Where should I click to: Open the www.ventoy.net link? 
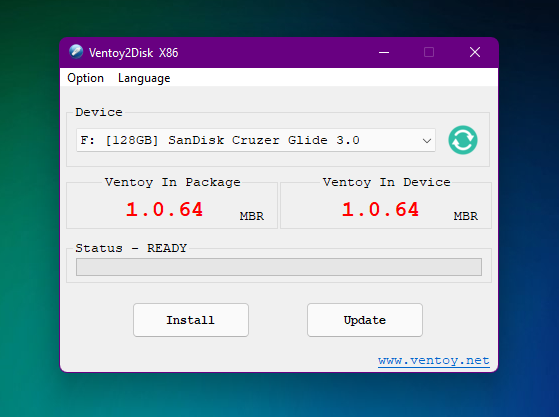click(x=434, y=361)
